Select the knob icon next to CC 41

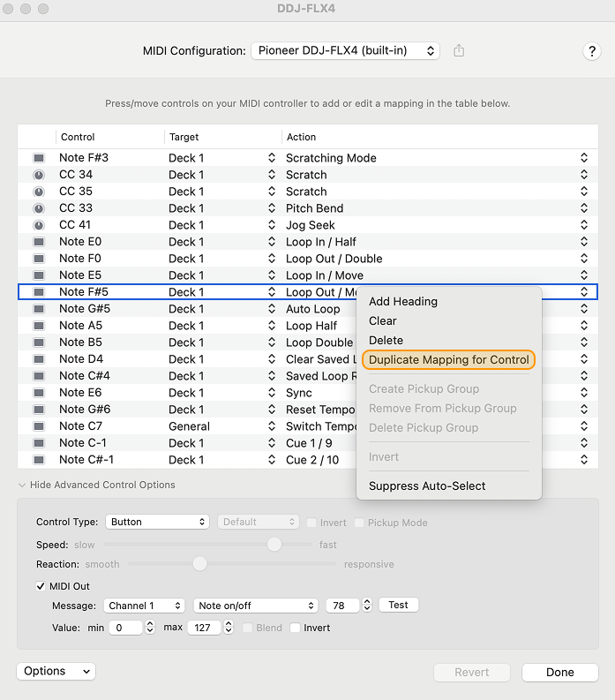[39, 225]
